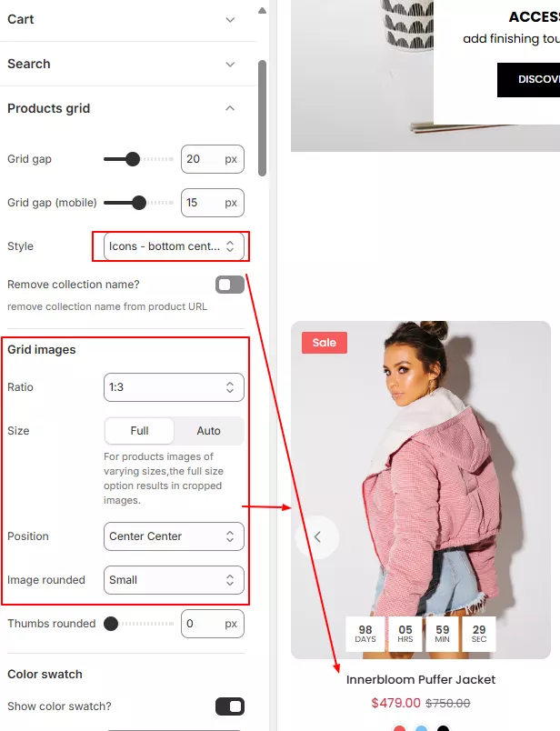This screenshot has width=560, height=731.
Task: Open the Position dropdown Center Center
Action: tap(174, 536)
